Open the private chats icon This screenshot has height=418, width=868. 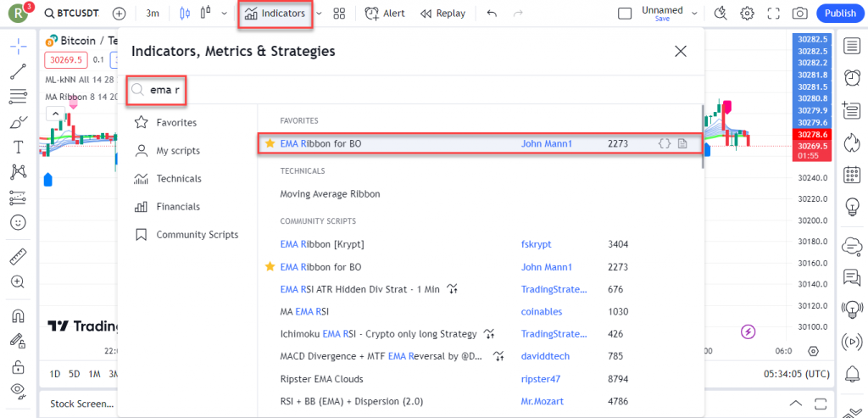pos(851,276)
